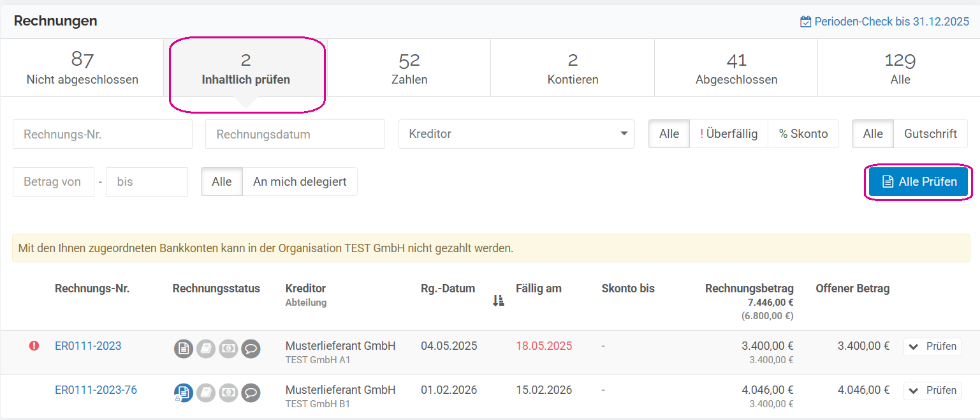Expand Prüfen options for invoice ER0111-2023
980x420 pixels.
[x=932, y=347]
